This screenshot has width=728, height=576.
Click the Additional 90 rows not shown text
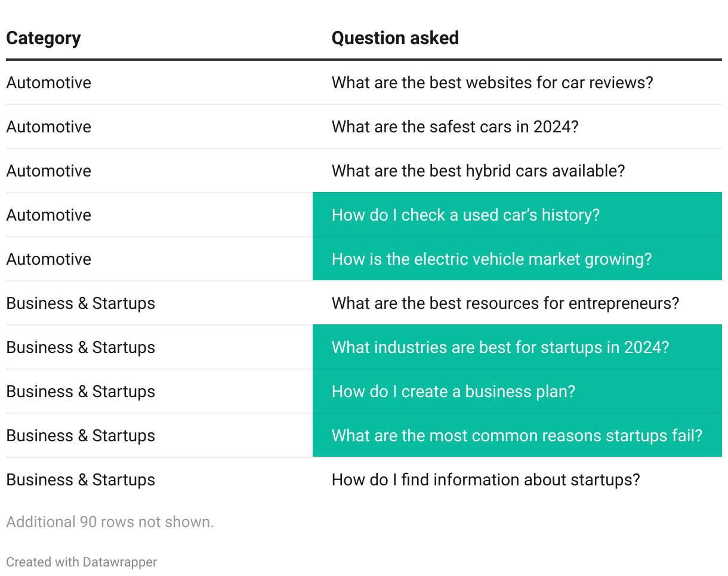point(110,522)
